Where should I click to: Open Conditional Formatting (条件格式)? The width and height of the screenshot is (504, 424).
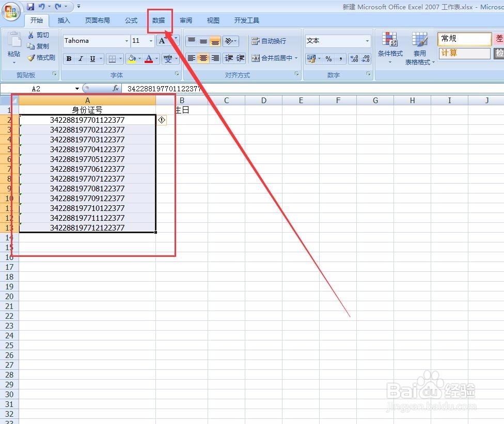point(390,47)
